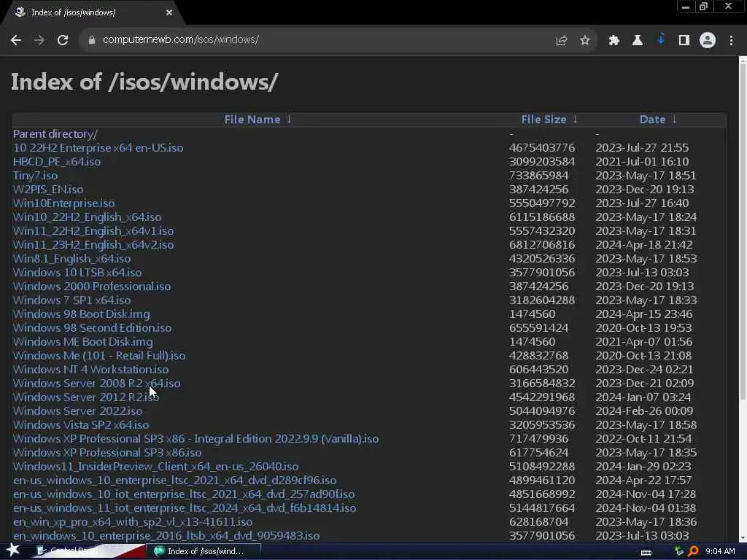This screenshot has height=560, width=747.
Task: Open Chrome three-dot menu
Action: [731, 41]
